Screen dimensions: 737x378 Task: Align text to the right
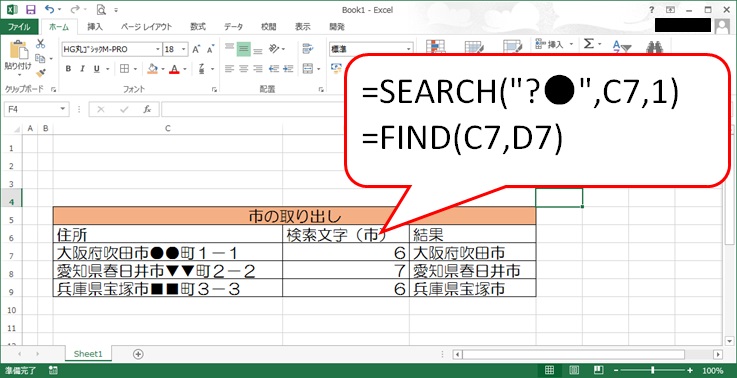[258, 69]
